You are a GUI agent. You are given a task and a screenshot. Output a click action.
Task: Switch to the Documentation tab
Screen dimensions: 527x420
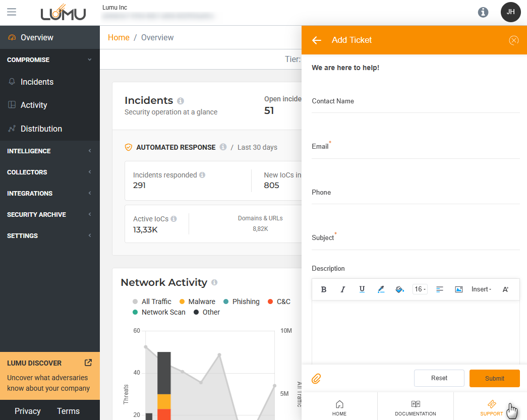coord(415,408)
